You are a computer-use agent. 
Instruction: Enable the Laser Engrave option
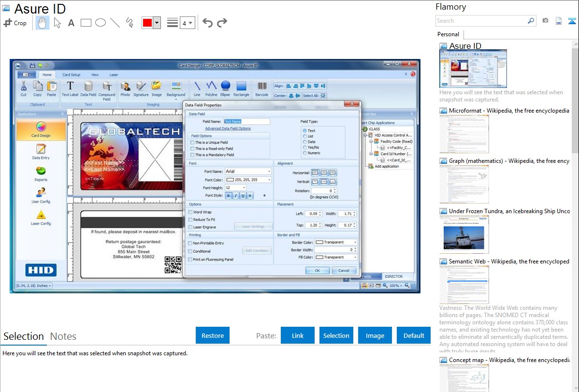(x=190, y=227)
